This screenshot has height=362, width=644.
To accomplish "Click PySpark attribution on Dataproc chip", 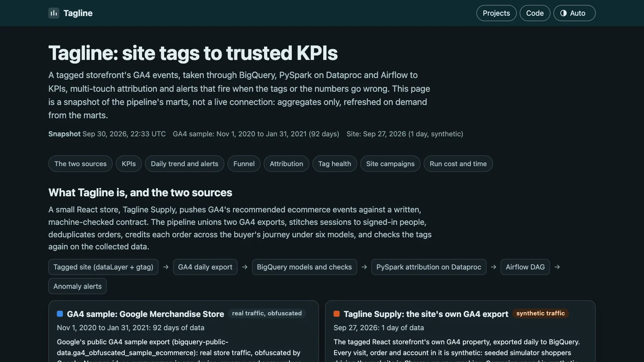I will click(x=429, y=267).
